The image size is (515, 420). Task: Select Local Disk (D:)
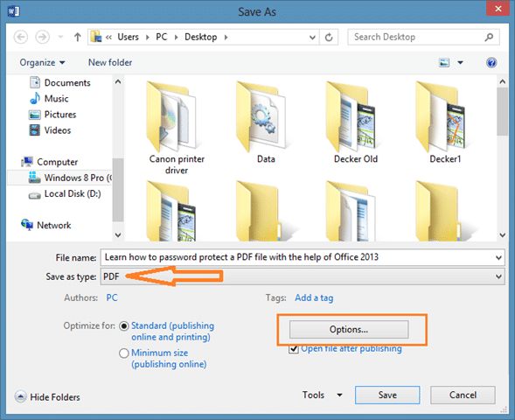65,194
